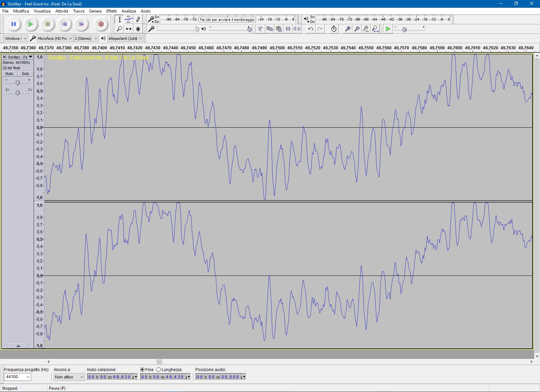Select the Envelope tool

pos(129,20)
